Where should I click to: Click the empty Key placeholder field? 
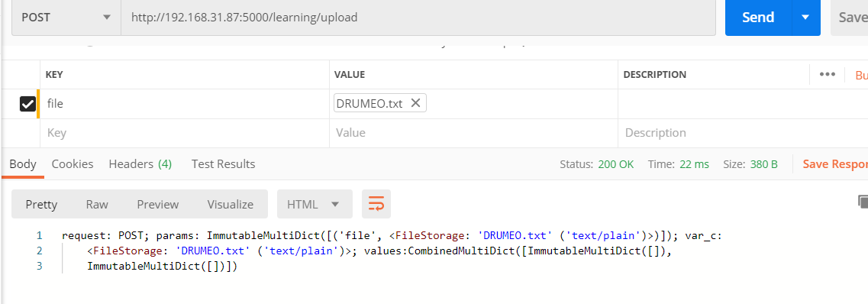pos(184,133)
